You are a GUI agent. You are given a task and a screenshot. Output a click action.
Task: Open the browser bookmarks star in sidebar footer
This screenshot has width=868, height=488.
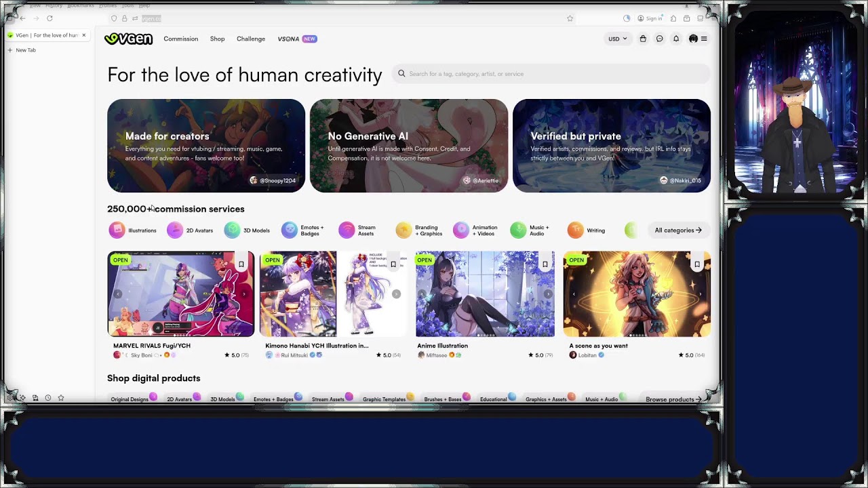point(61,398)
